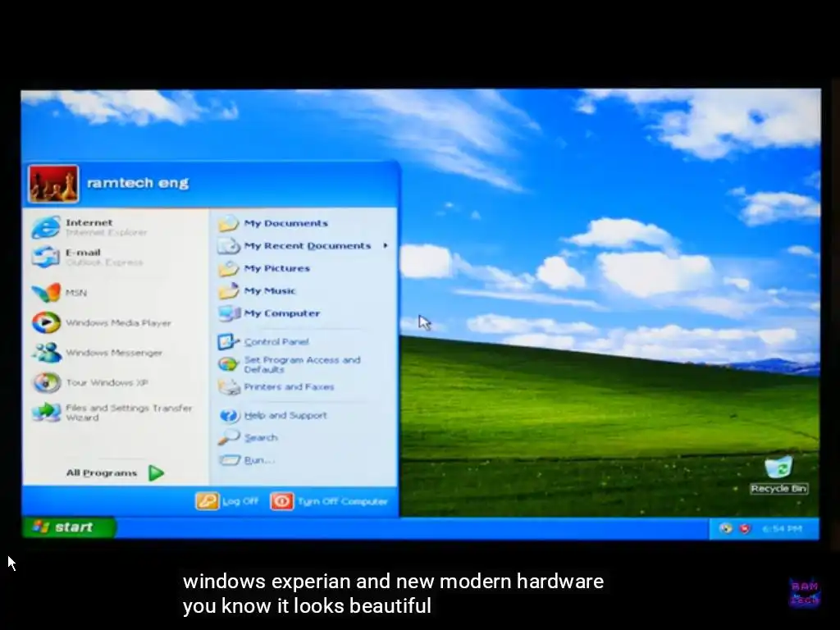Click the Search magnifier icon

[229, 438]
